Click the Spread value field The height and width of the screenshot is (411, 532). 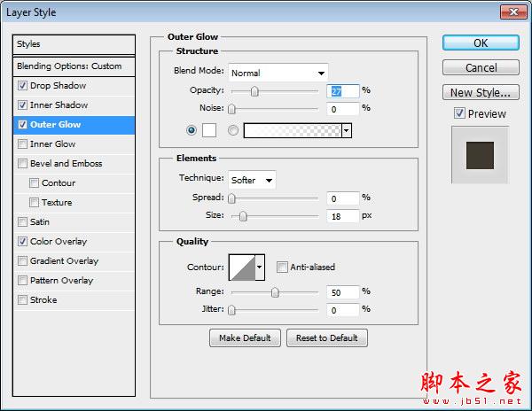[x=342, y=198]
